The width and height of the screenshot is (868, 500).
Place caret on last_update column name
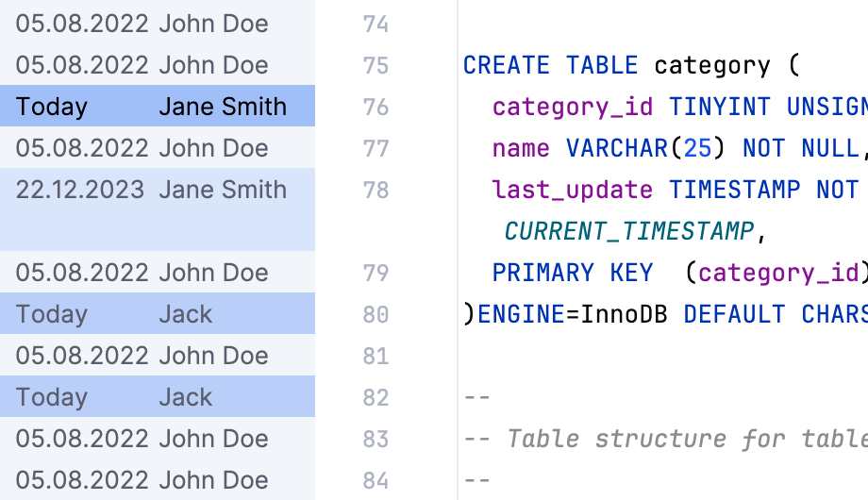(572, 190)
